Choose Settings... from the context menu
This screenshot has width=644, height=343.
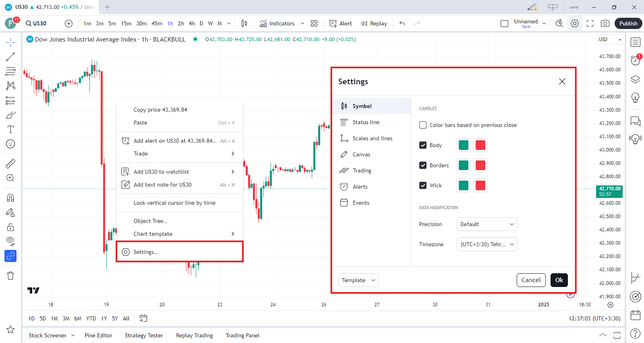(180, 252)
